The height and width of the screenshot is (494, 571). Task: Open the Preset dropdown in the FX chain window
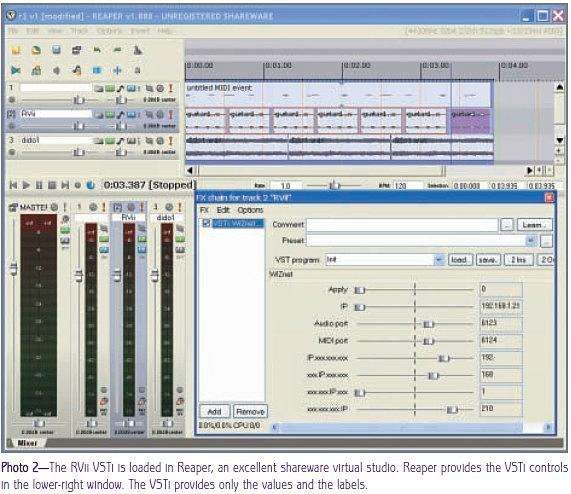point(531,241)
